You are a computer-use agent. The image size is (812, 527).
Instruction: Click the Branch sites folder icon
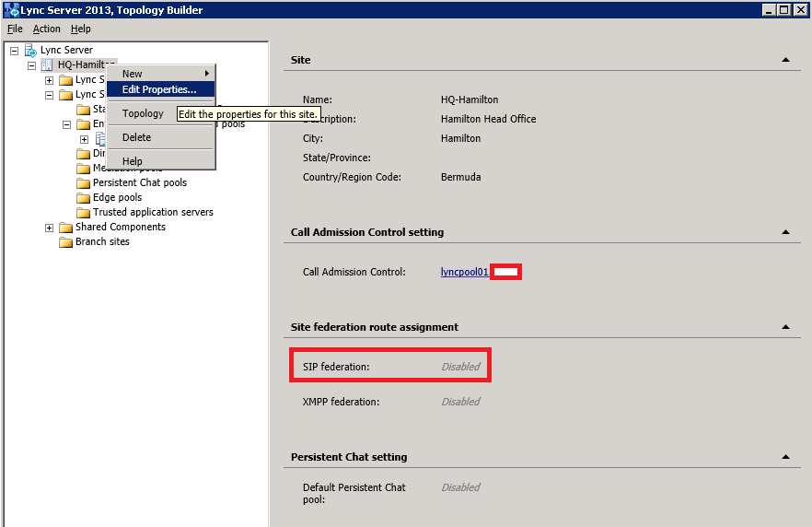[x=65, y=241]
